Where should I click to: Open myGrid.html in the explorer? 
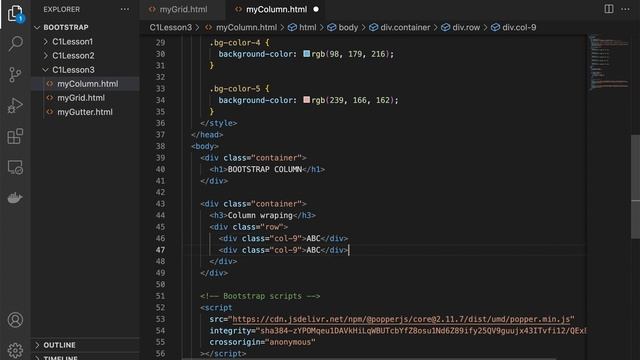[81, 98]
